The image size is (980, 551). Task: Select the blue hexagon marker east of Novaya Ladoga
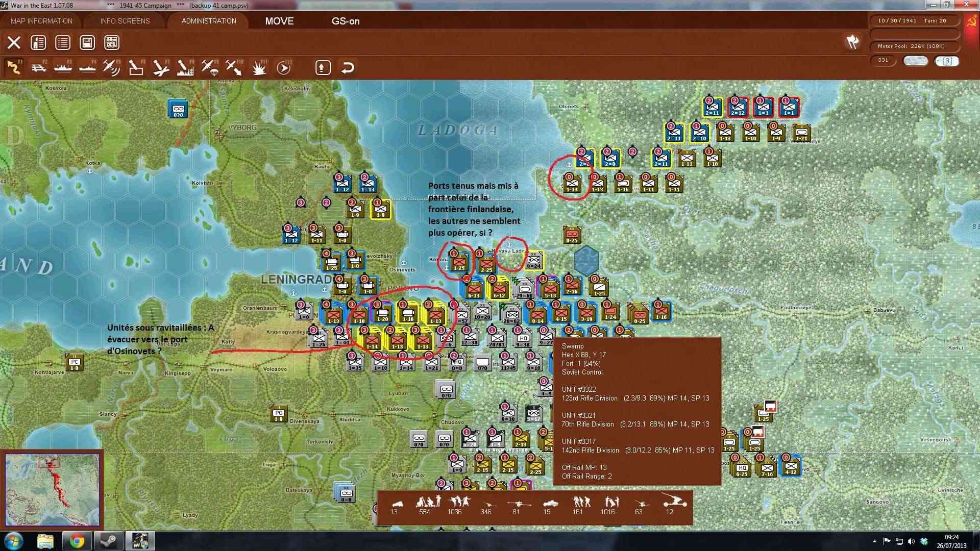pyautogui.click(x=586, y=260)
